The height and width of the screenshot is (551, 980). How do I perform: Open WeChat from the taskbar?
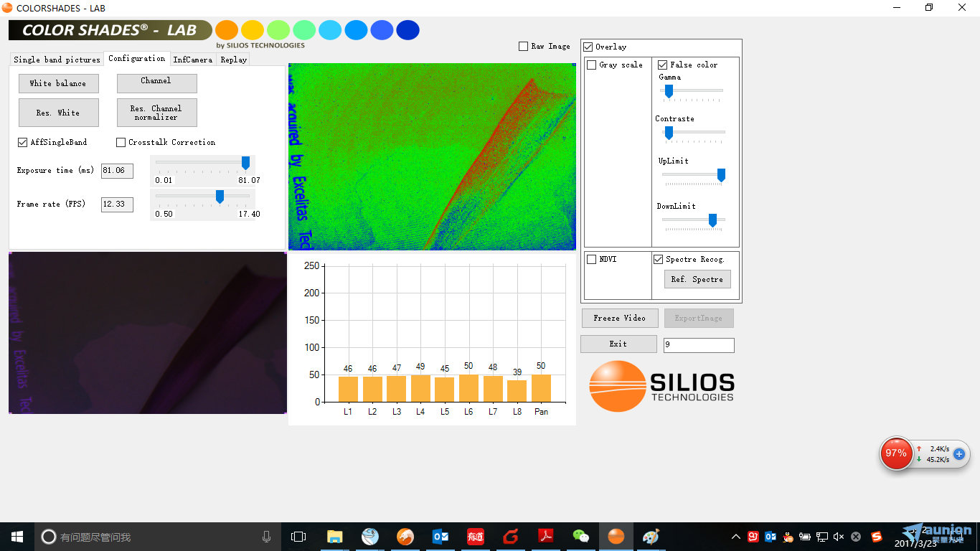[581, 537]
